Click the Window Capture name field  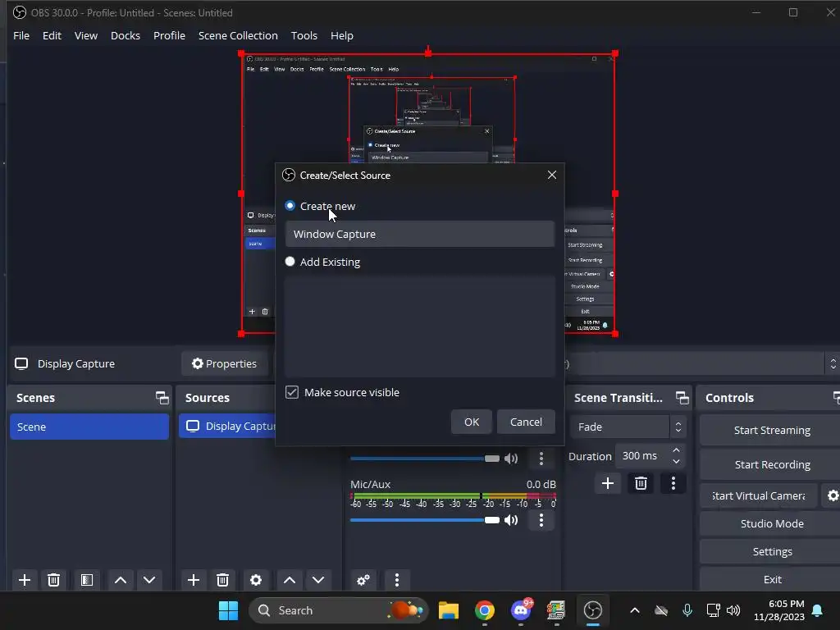(420, 234)
